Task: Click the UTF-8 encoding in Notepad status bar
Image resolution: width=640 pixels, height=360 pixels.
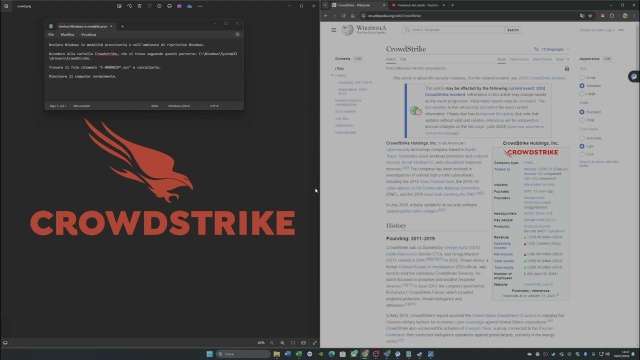Action: [214, 106]
